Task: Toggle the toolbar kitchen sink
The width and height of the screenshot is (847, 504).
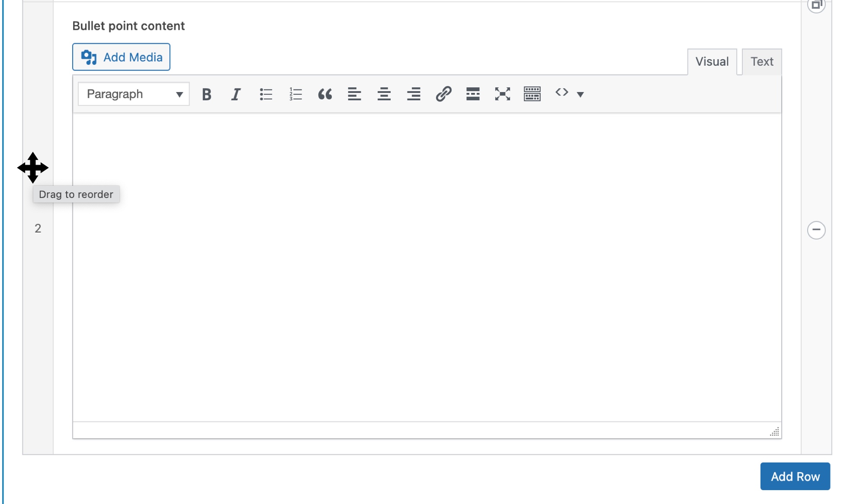Action: point(532,94)
